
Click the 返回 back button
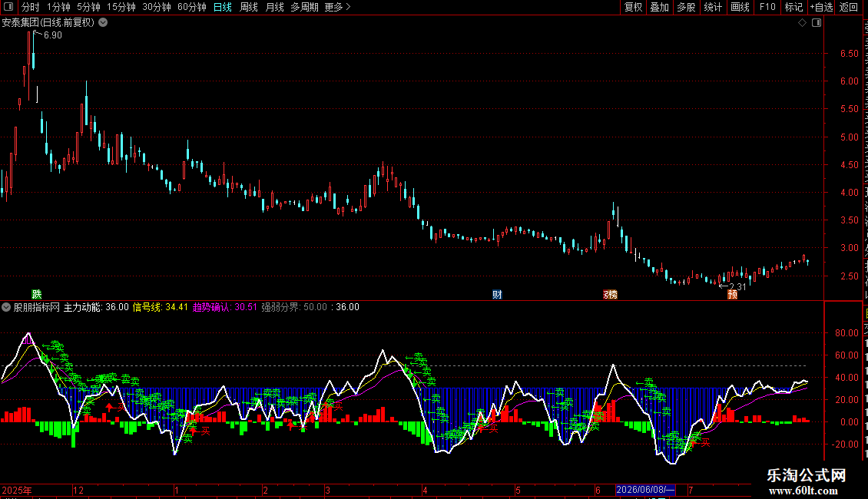pos(848,7)
